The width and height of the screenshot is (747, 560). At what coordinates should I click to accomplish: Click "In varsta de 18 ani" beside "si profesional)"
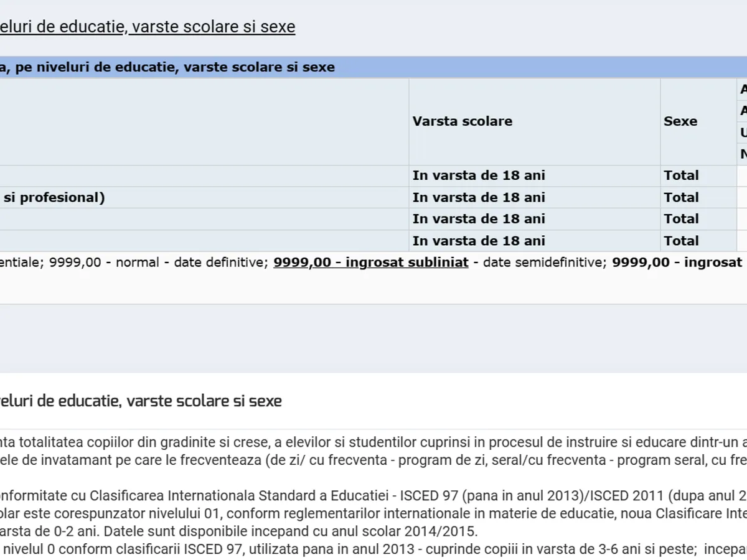[478, 197]
